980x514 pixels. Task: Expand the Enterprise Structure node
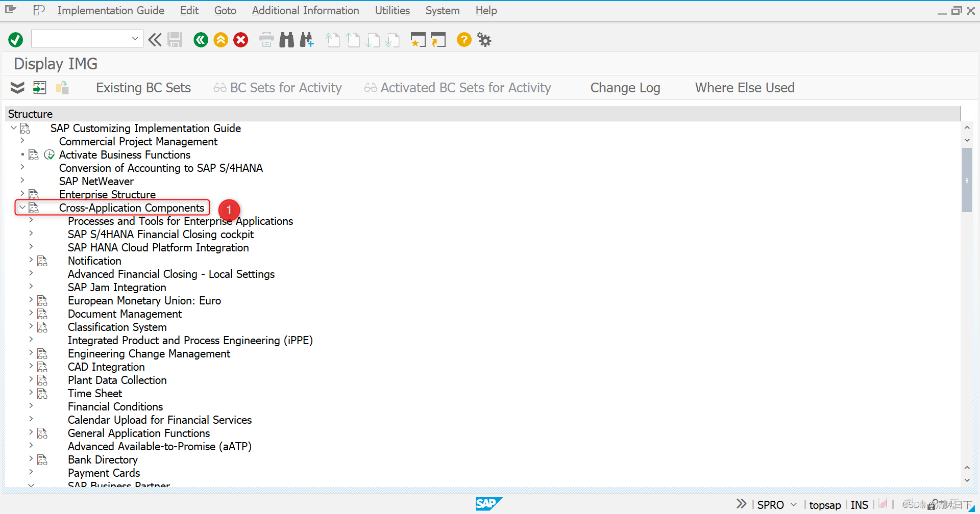pyautogui.click(x=22, y=194)
